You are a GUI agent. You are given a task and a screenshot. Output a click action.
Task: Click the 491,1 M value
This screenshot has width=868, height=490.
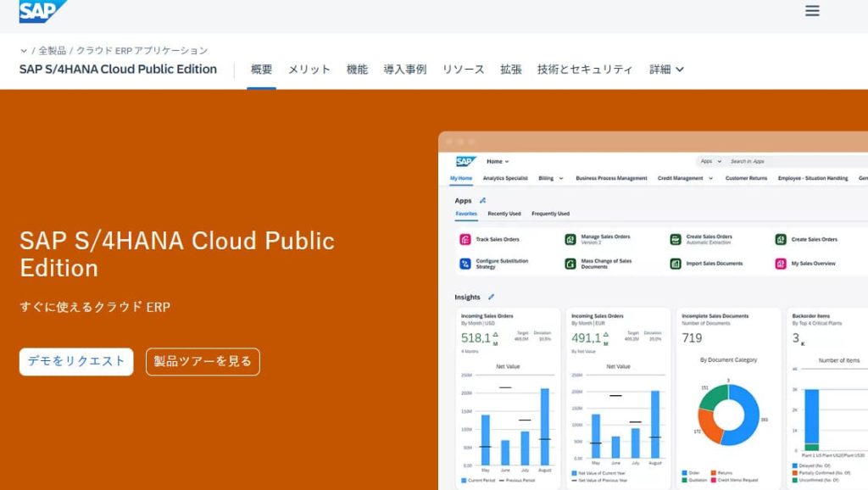(590, 338)
